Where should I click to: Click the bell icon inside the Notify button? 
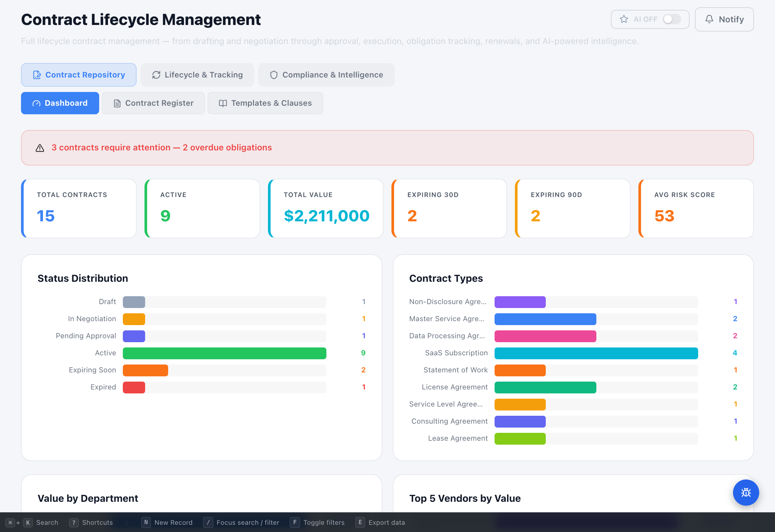tap(709, 19)
